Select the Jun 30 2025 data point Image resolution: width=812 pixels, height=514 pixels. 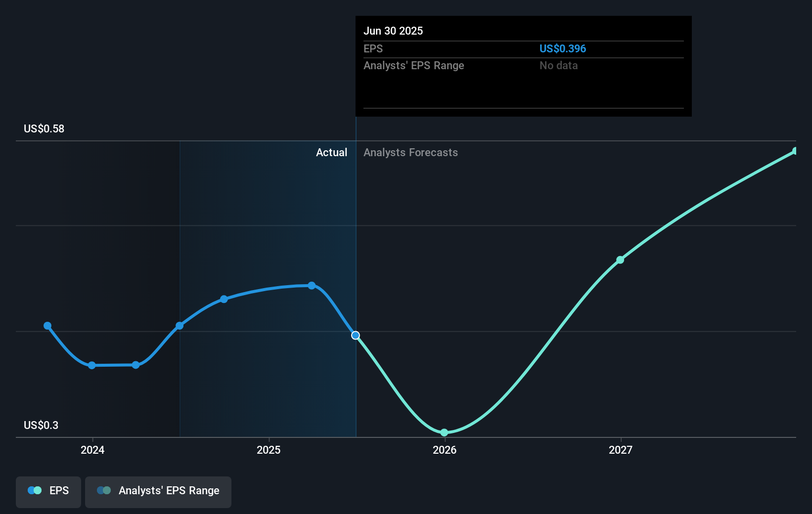click(356, 336)
